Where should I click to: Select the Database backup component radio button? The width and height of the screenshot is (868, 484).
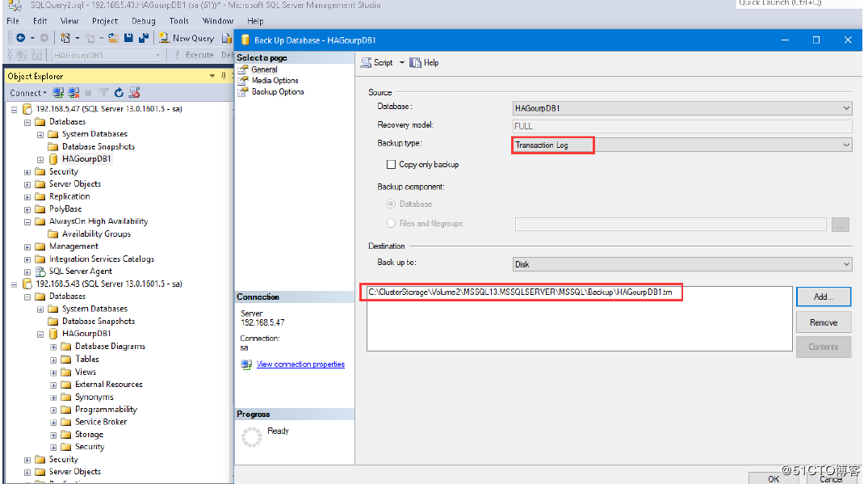tap(391, 204)
